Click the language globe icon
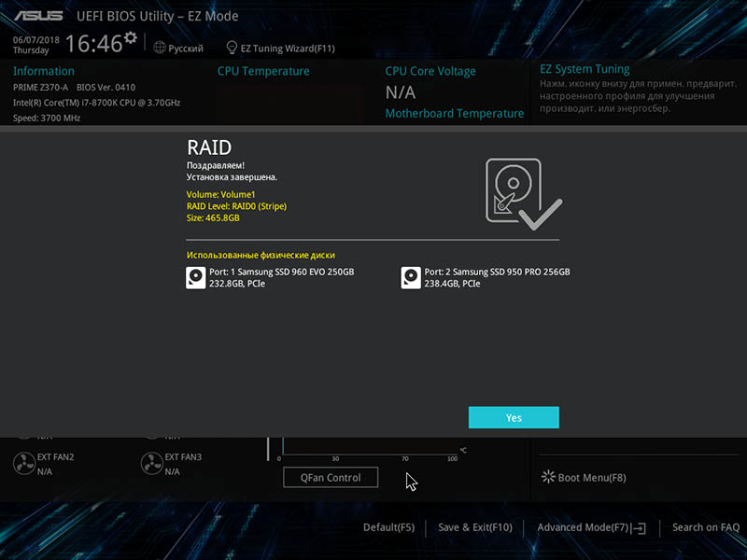Viewport: 747px width, 560px height. (x=160, y=48)
